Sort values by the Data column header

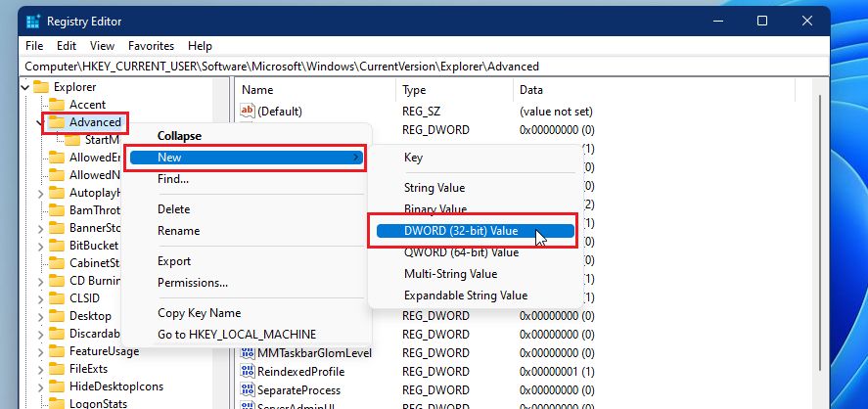tap(654, 90)
